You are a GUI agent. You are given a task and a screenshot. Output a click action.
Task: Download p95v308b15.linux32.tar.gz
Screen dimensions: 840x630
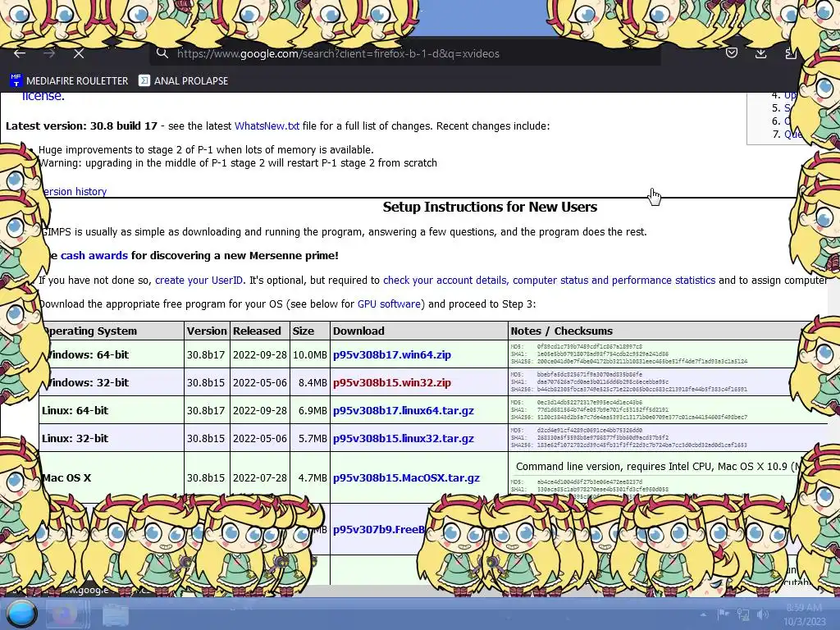tap(404, 438)
